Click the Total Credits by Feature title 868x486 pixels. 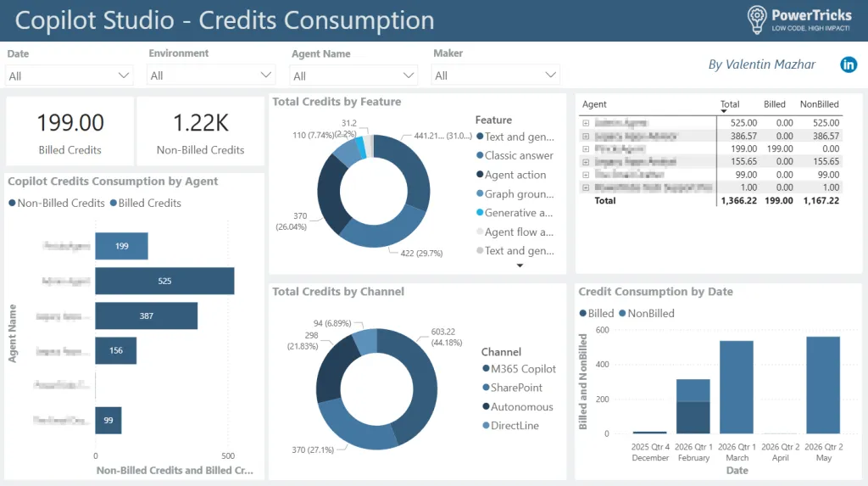pyautogui.click(x=337, y=102)
